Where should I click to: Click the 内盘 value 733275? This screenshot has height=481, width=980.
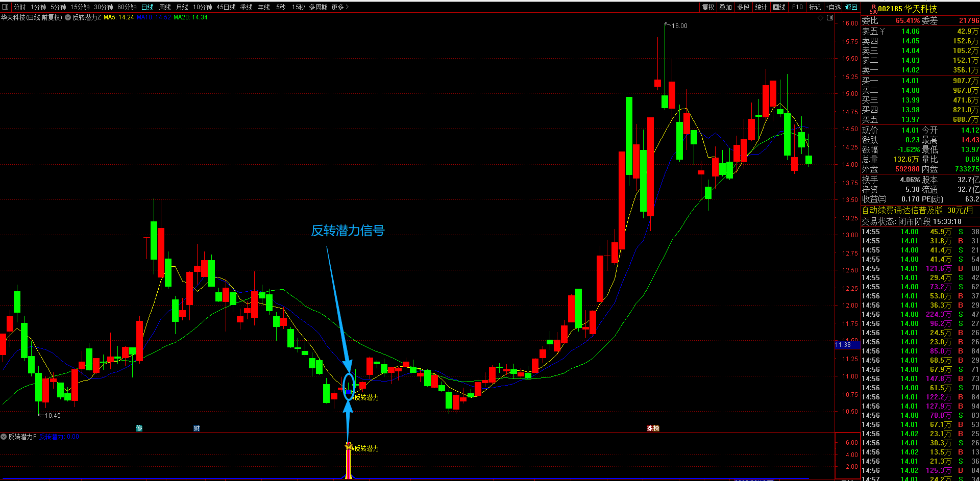[x=967, y=169]
